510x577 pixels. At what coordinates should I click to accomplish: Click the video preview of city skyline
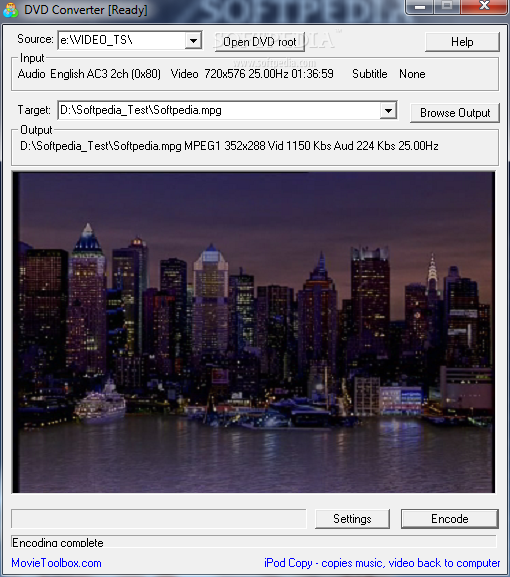pos(254,332)
